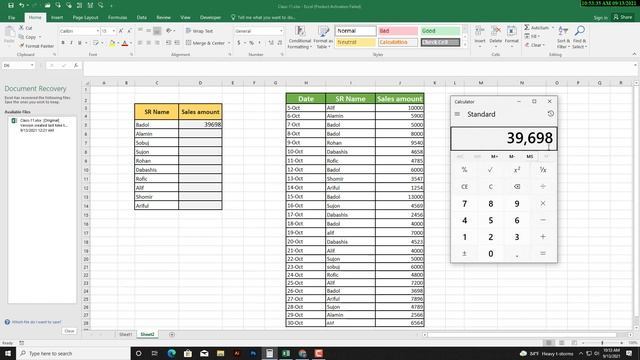Click the zoom slider in status bar
Viewport: 640px width, 360px height.
point(602,343)
